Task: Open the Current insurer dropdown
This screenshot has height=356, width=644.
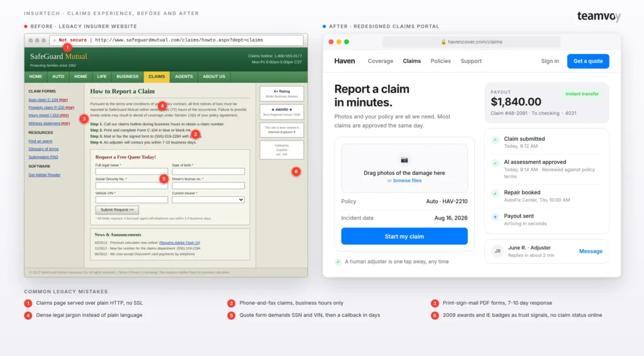Action: coord(208,199)
